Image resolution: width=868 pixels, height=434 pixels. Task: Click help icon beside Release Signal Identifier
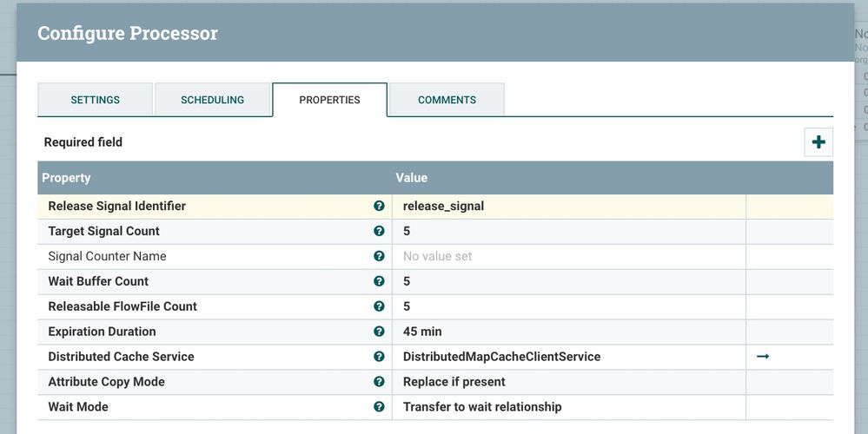(379, 207)
